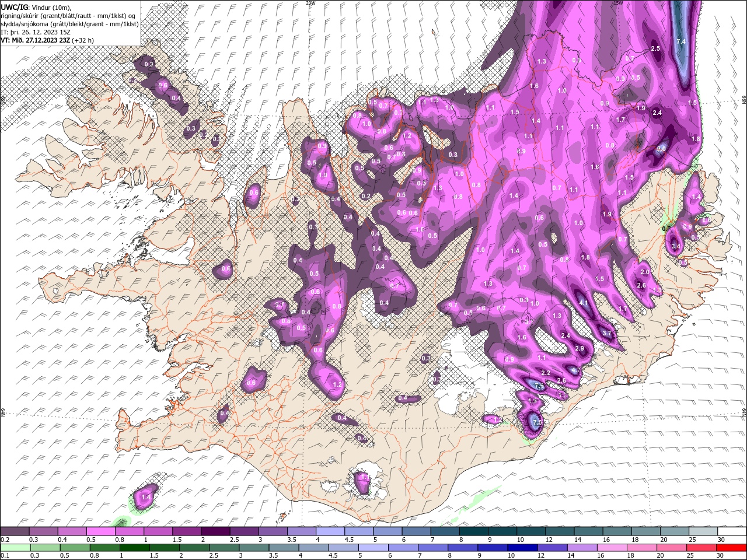Pick the red lower swatch labelled 25
Viewport: 747px width, 560px height.
click(x=701, y=548)
